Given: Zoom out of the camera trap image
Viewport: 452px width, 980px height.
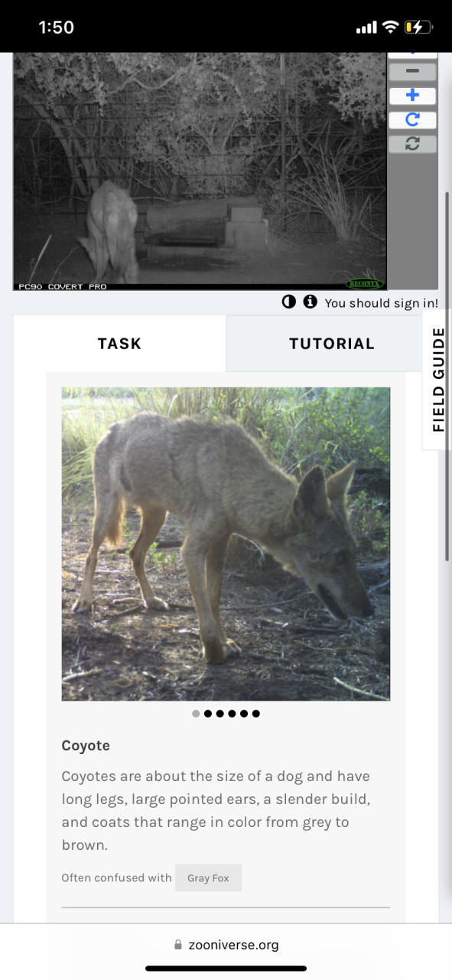Looking at the screenshot, I should point(412,72).
